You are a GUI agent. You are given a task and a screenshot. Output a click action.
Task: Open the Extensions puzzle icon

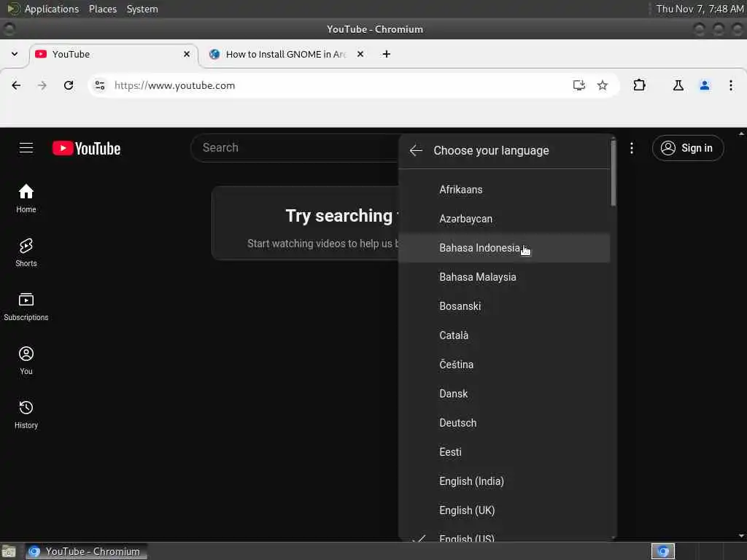click(x=639, y=85)
